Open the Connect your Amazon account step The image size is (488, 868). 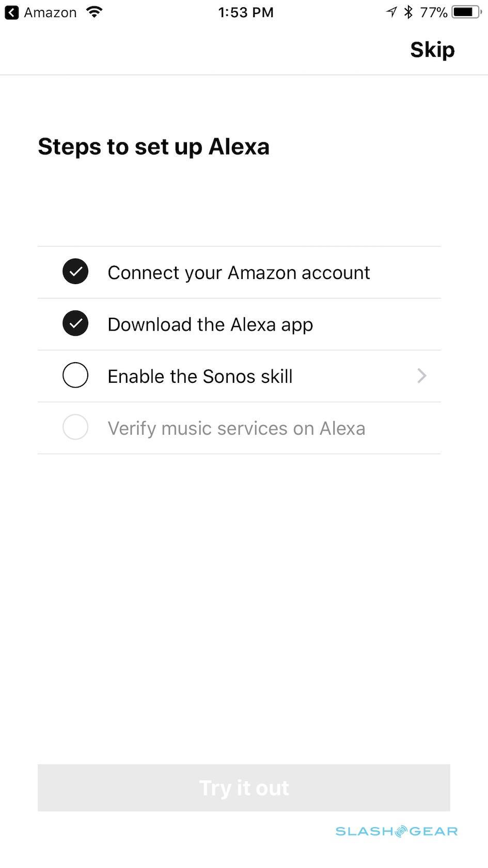(239, 272)
